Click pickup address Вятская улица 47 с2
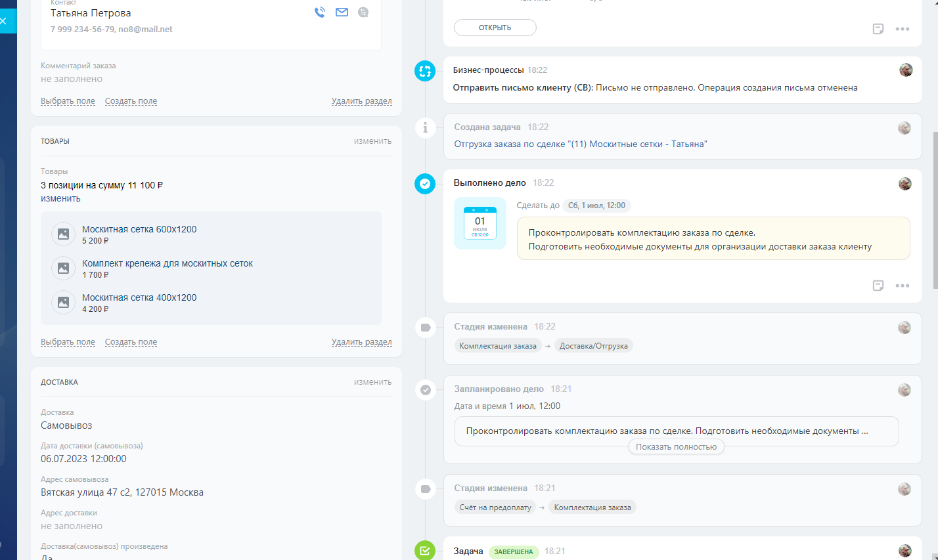 click(x=122, y=492)
